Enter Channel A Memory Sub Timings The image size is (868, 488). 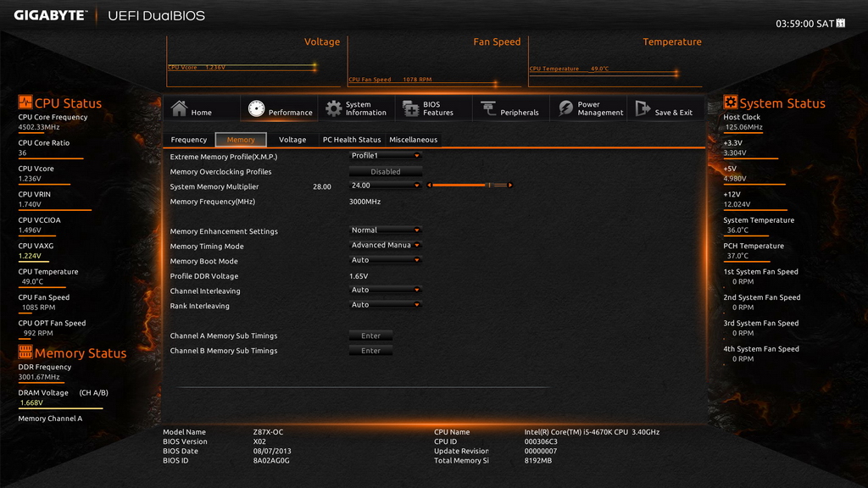(371, 335)
